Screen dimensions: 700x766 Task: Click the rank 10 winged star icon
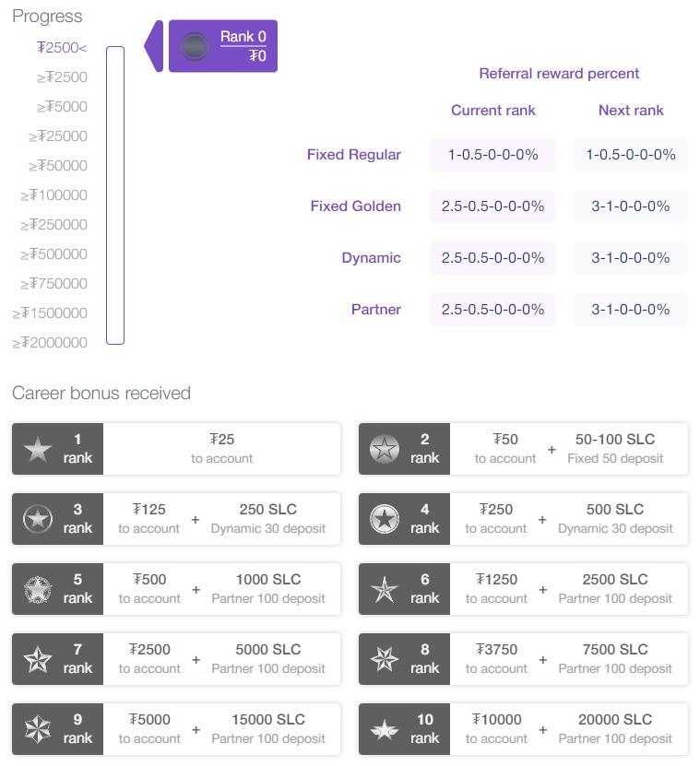(x=385, y=730)
